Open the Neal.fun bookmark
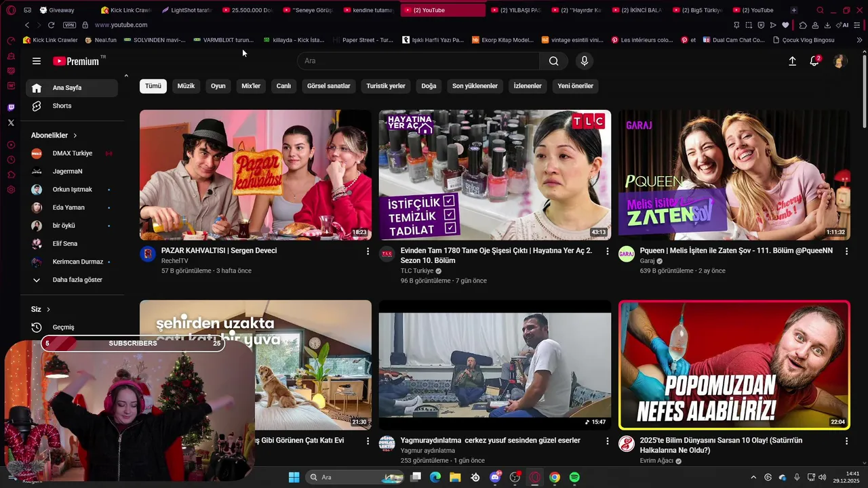Image resolution: width=868 pixels, height=488 pixels. click(x=101, y=40)
